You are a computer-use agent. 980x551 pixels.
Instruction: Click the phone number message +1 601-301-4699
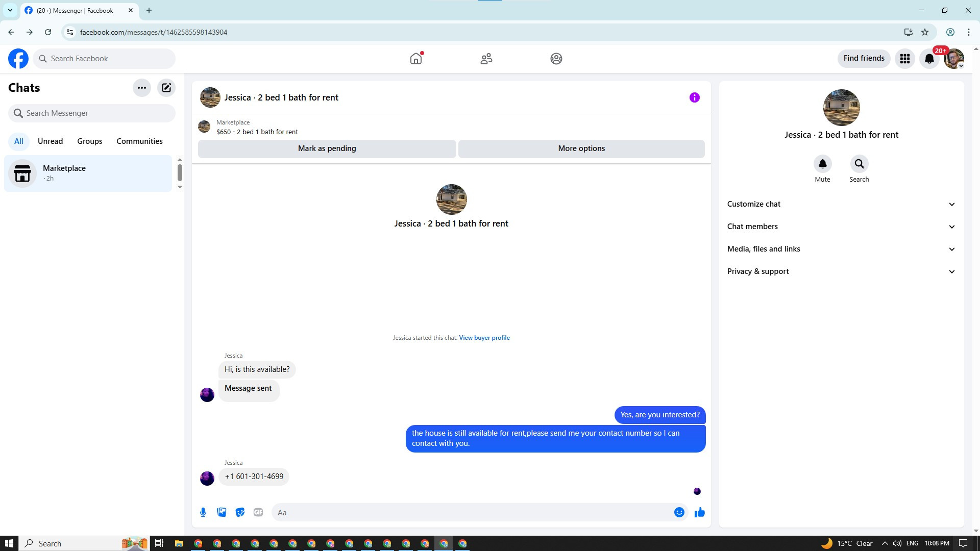254,477
